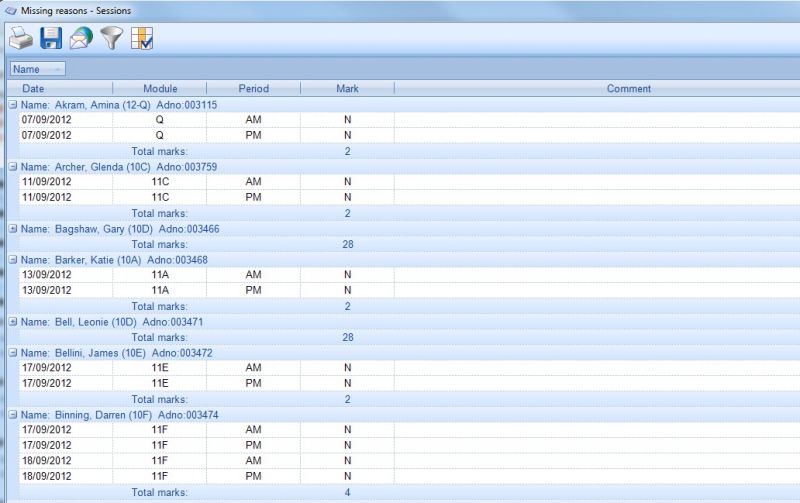Click total marks 28 under Bagshaw, Gary

[348, 244]
